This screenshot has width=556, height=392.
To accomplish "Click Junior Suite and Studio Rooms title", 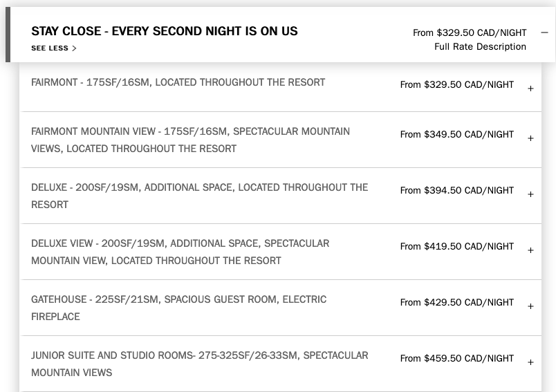I will pyautogui.click(x=199, y=364).
